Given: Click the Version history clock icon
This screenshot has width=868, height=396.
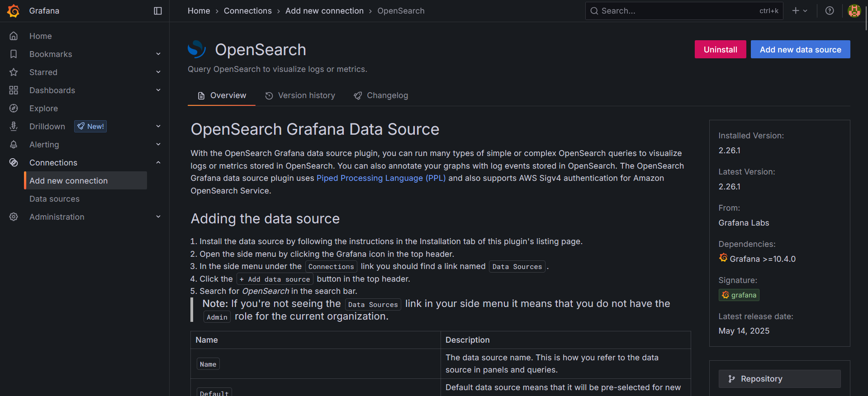Looking at the screenshot, I should tap(269, 96).
